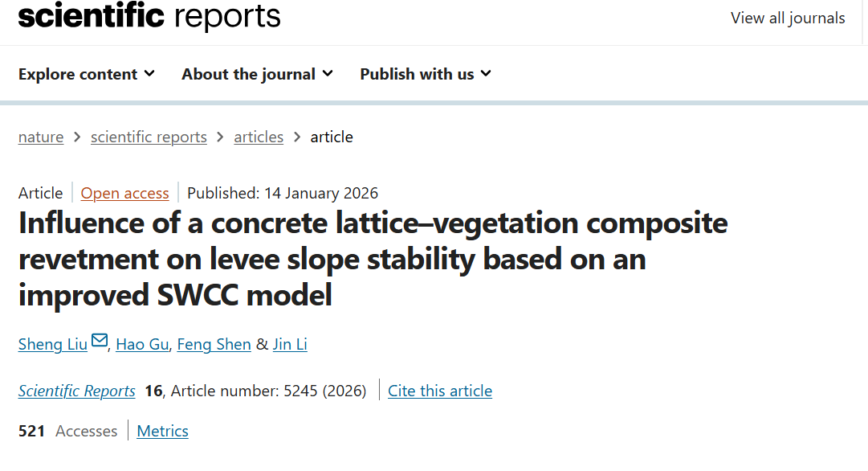Image resolution: width=868 pixels, height=471 pixels.
Task: Click the email icon beside Sheng Liu
Action: [99, 341]
